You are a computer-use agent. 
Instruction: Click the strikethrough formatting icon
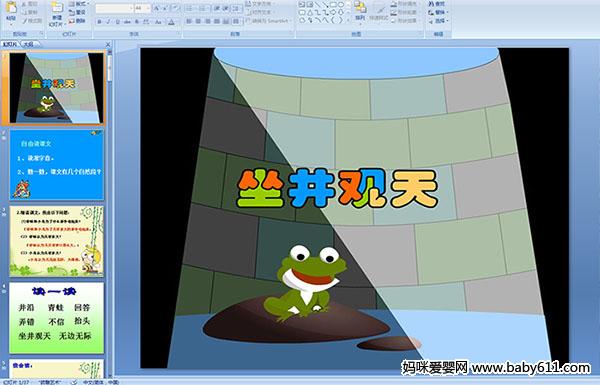pyautogui.click(x=127, y=22)
